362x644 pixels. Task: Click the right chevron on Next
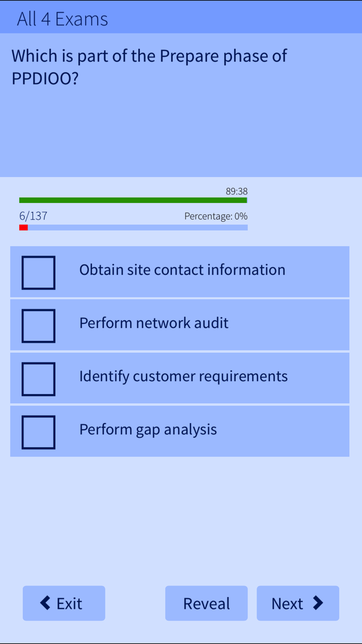click(318, 603)
